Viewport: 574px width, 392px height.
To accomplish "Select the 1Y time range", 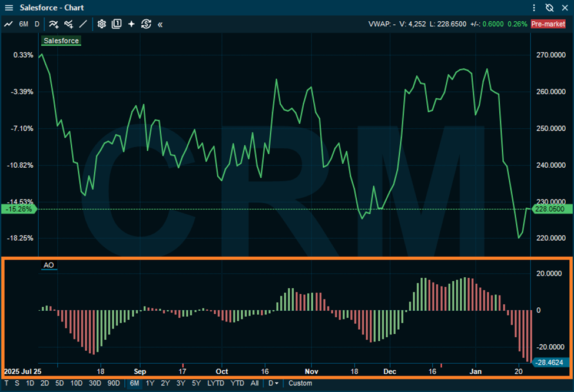I will coord(150,384).
